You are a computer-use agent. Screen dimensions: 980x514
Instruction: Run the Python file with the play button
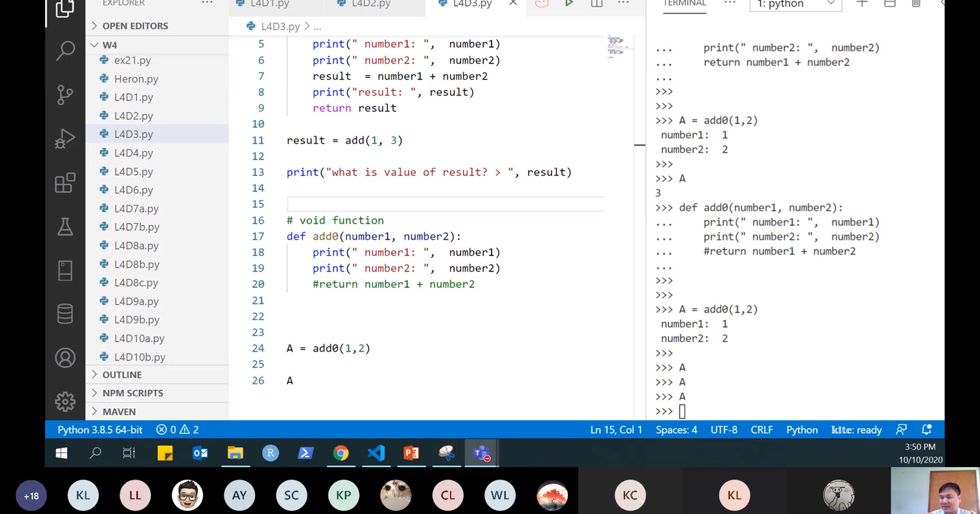(568, 3)
